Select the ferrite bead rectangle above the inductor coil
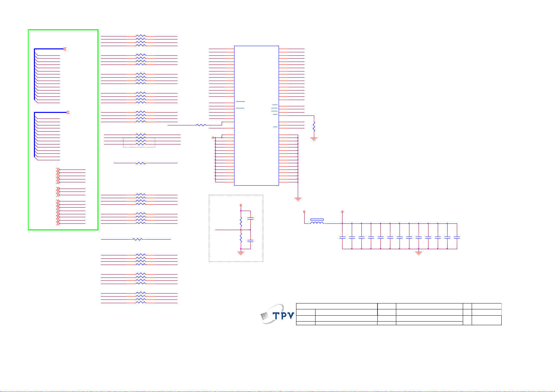Screen dimensions: 555x392 click(x=317, y=219)
